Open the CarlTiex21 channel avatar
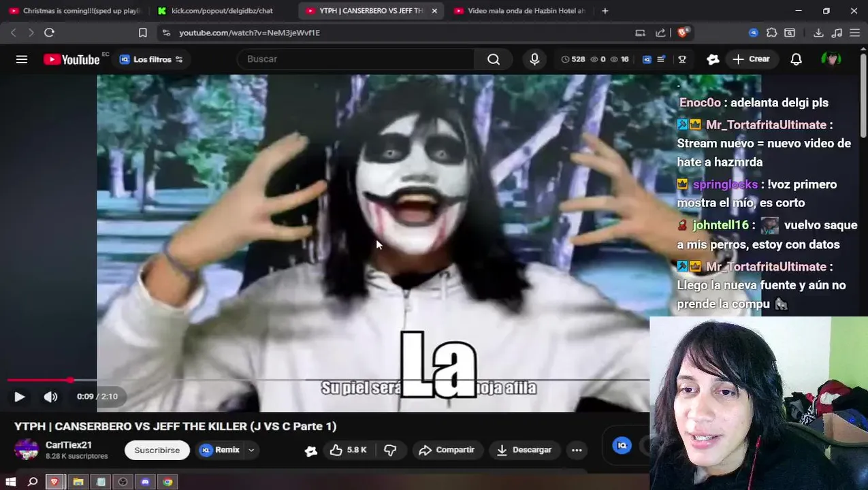The image size is (868, 490). pos(27,450)
